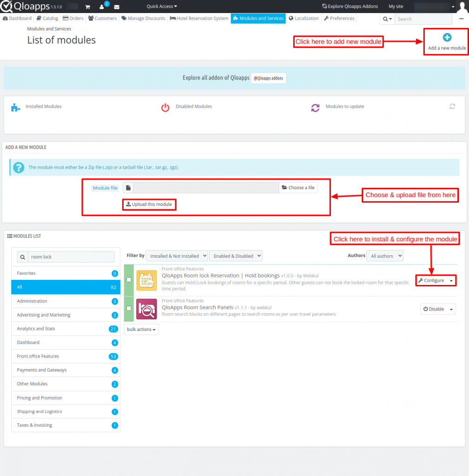Open the Dashboard menu
This screenshot has height=476, width=469.
point(17,18)
